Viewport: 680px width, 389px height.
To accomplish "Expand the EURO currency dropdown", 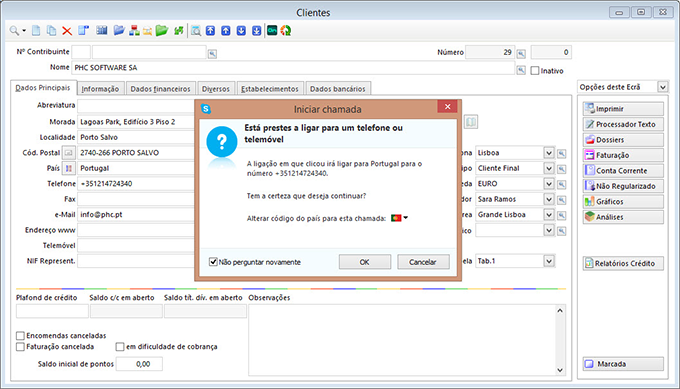I will [x=549, y=184].
